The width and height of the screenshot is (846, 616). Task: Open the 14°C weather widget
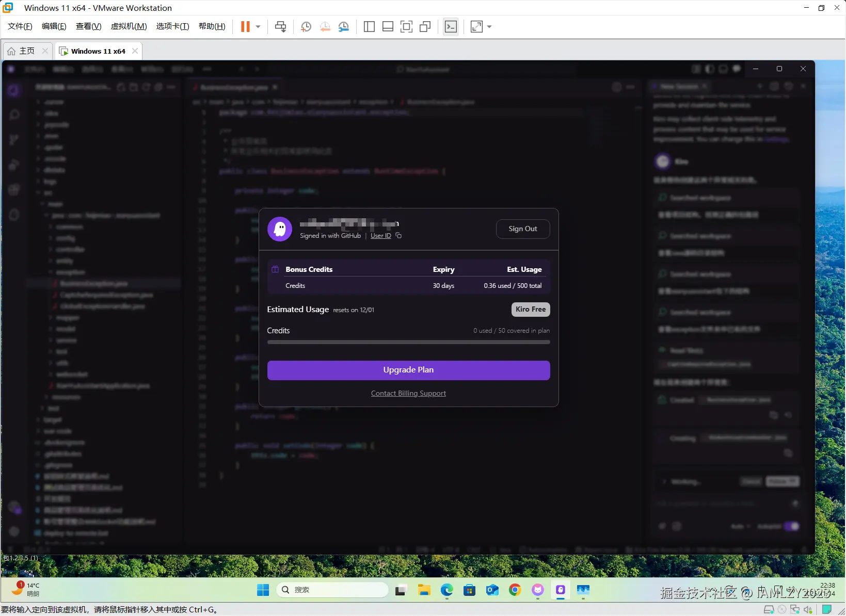26,589
